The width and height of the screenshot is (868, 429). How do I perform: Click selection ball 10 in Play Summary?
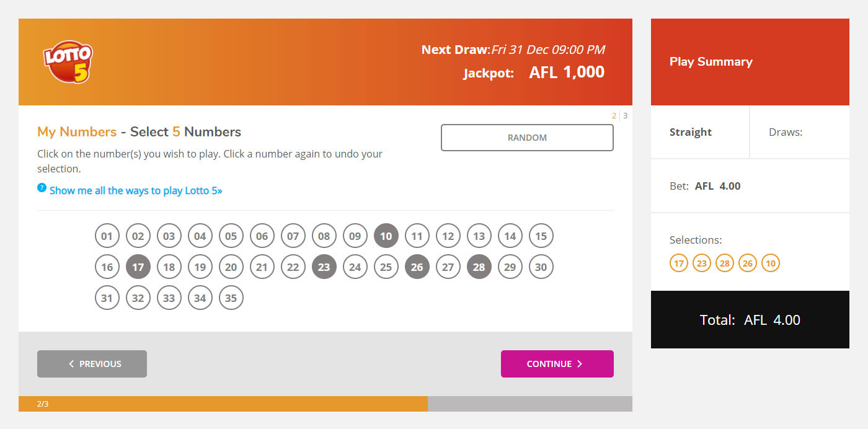tap(771, 263)
